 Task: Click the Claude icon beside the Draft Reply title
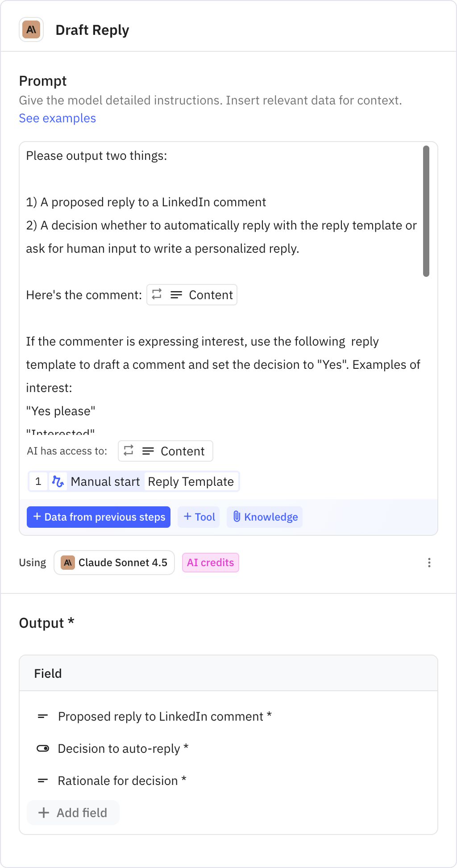click(x=31, y=29)
